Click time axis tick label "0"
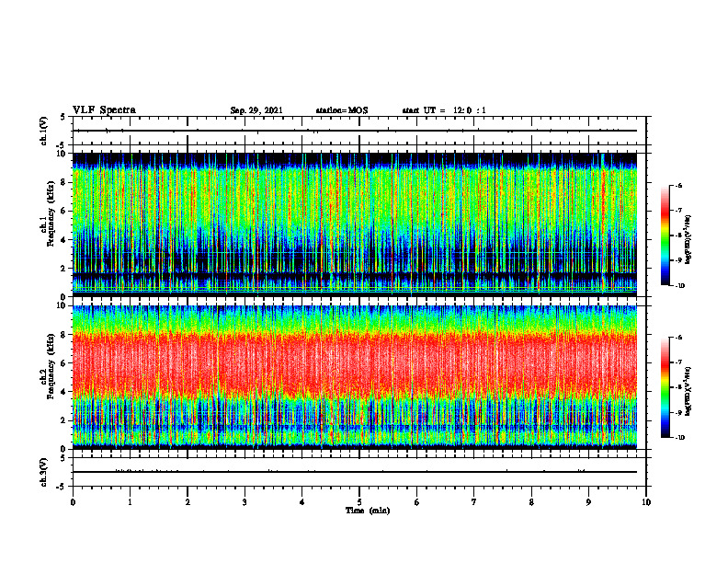Image resolution: width=728 pixels, height=563 pixels. point(73,502)
